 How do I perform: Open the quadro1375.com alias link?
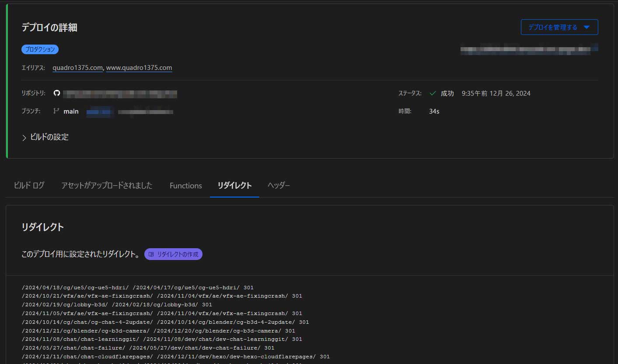(x=77, y=68)
